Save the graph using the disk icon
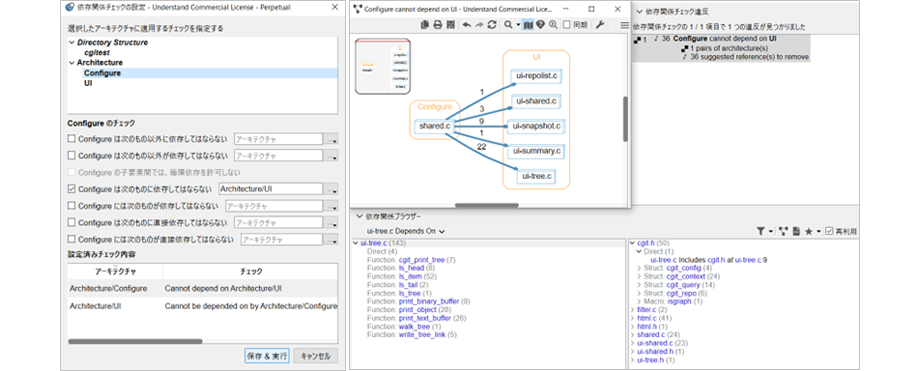This screenshot has width=920, height=371. click(x=450, y=25)
